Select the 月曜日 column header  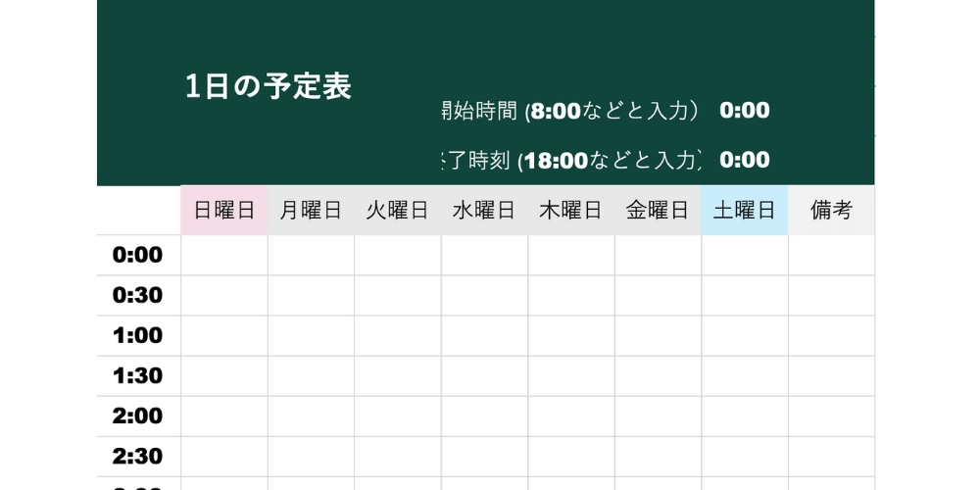[311, 210]
